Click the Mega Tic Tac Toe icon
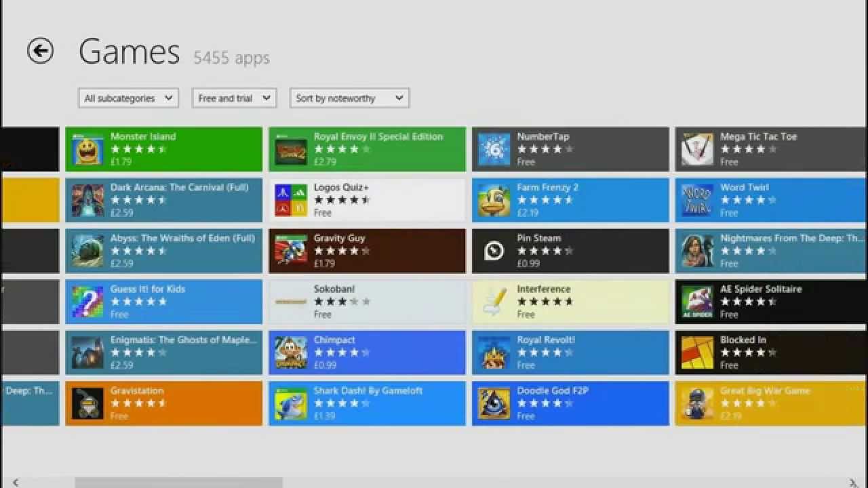The height and width of the screenshot is (488, 868). click(698, 149)
